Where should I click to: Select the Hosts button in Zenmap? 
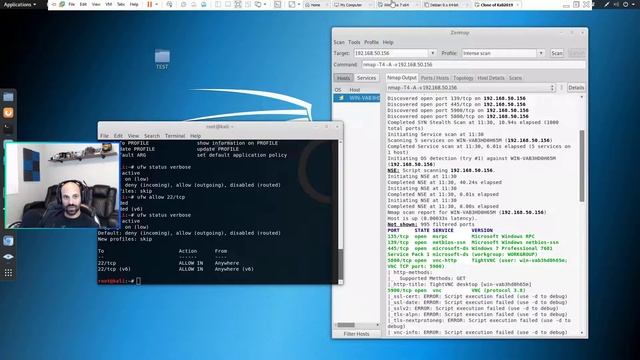(343, 78)
